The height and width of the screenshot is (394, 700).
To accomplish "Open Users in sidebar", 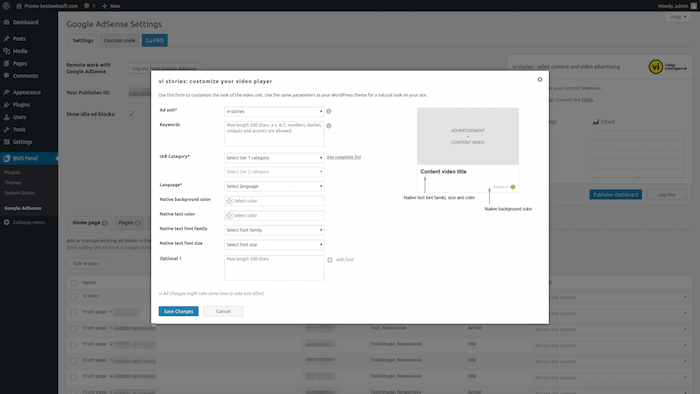I will tap(19, 117).
